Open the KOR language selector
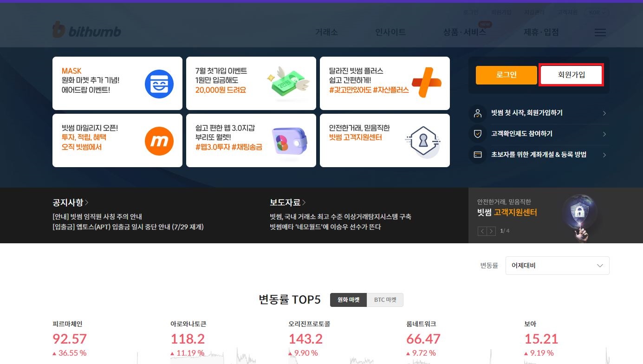Screen dimensions: 643x364 (596, 12)
